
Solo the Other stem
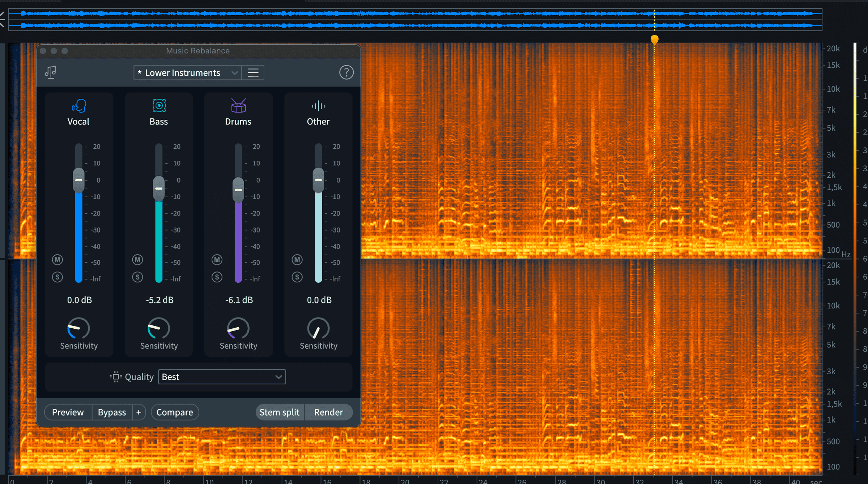pos(297,277)
